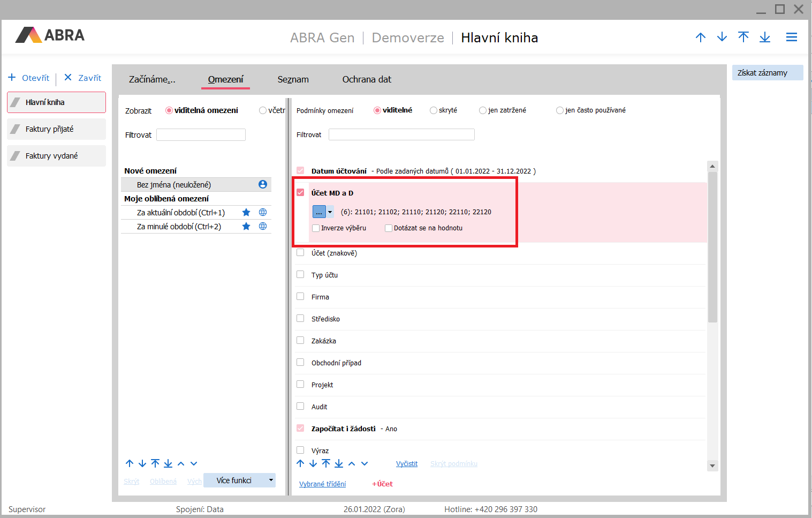Click the X icon to Zavřít
The width and height of the screenshot is (812, 518).
68,78
